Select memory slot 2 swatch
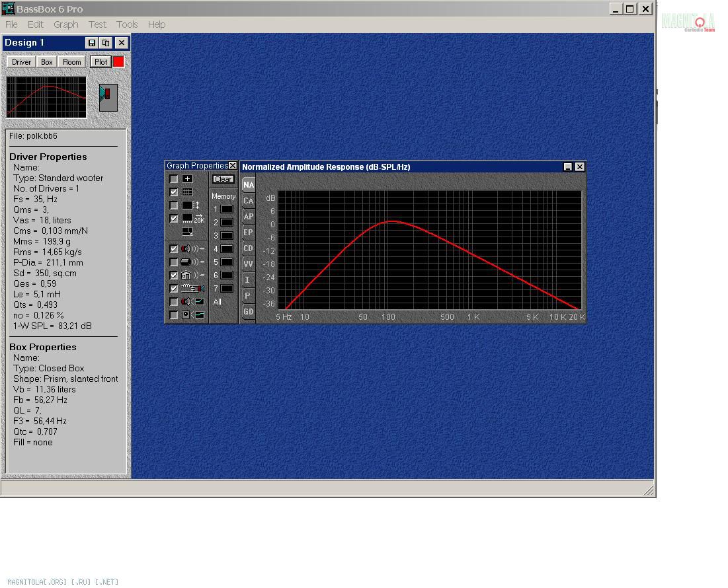This screenshot has height=588, width=728. click(x=227, y=223)
